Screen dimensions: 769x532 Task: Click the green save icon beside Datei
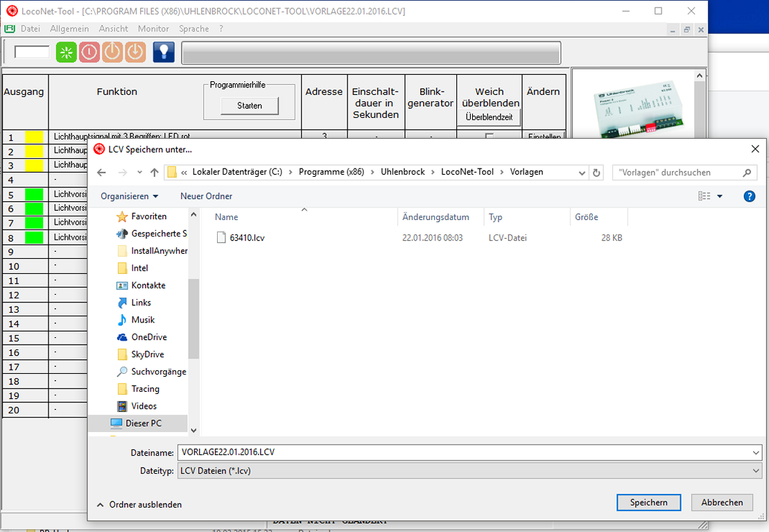[10, 29]
